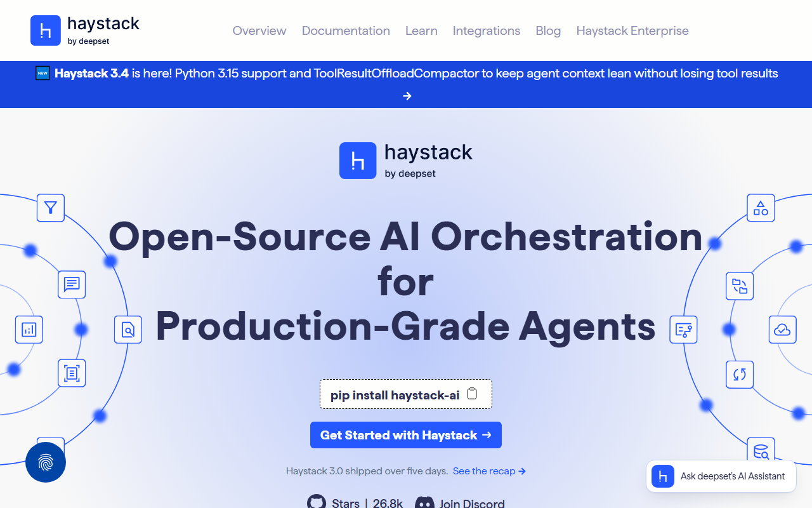This screenshot has height=508, width=812.
Task: Click the document search icon
Action: pyautogui.click(x=128, y=330)
